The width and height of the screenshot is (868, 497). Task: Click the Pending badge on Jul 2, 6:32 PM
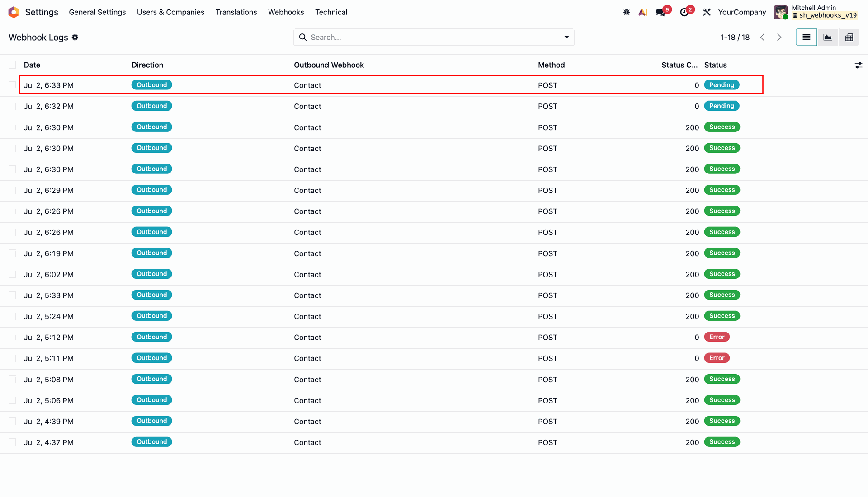click(x=722, y=106)
